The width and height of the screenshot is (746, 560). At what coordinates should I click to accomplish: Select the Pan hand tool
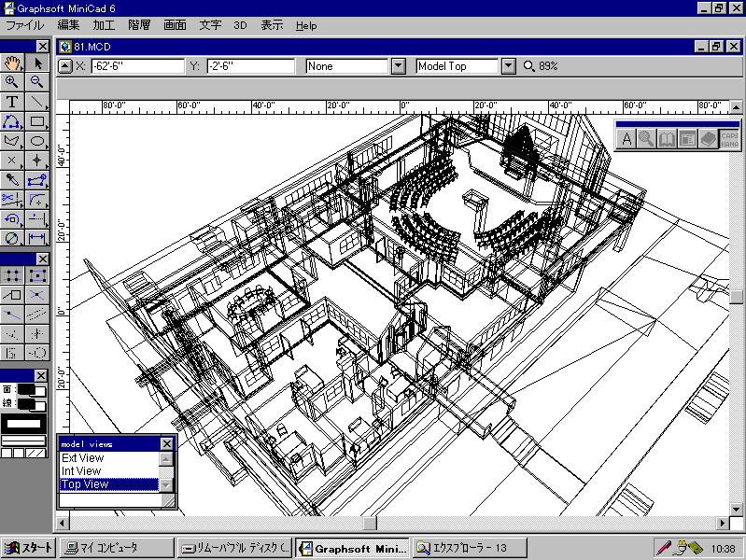point(12,63)
